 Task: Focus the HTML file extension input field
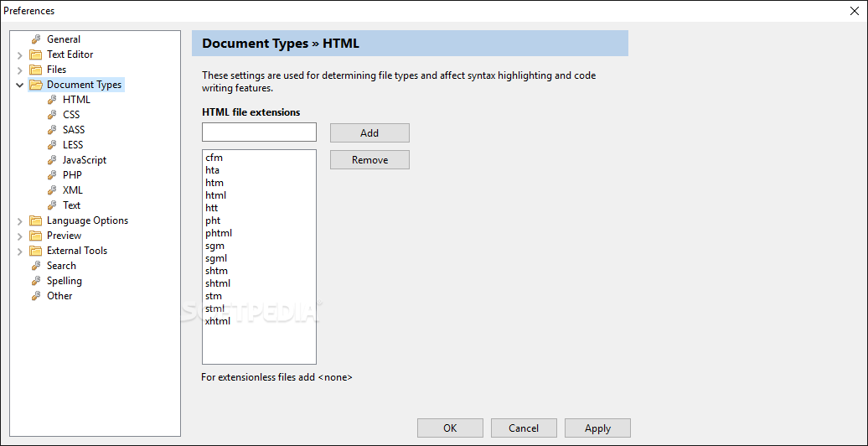[x=259, y=132]
